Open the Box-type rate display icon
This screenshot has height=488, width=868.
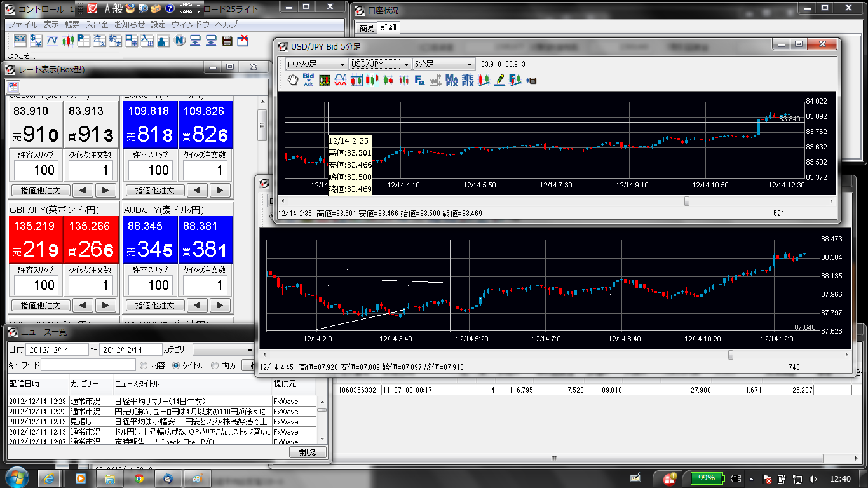pos(20,41)
